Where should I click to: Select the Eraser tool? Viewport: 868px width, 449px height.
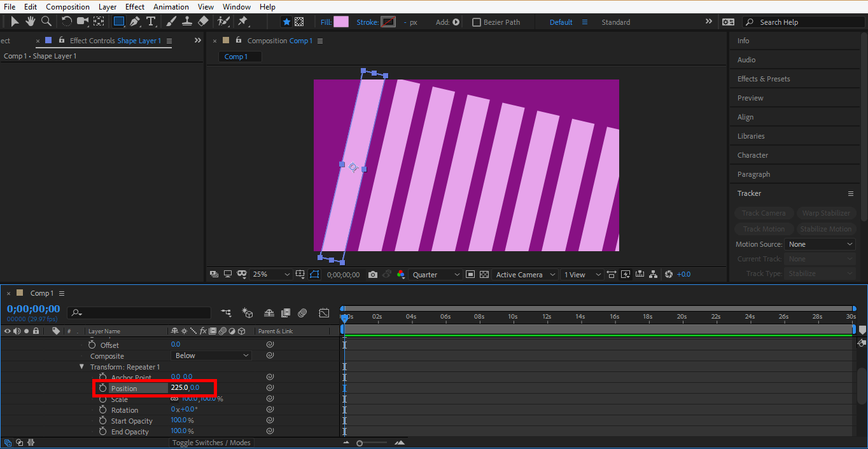(203, 22)
